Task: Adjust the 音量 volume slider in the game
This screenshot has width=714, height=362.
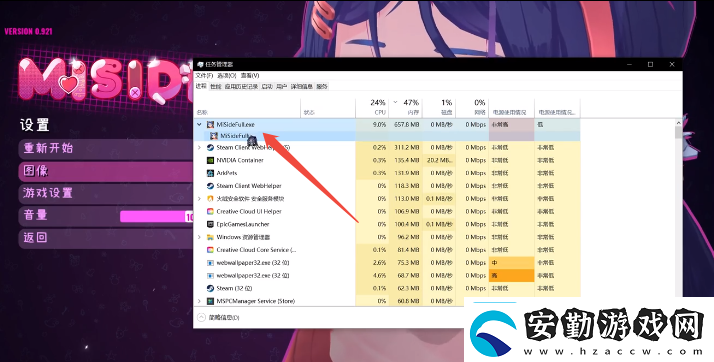Action: 157,216
